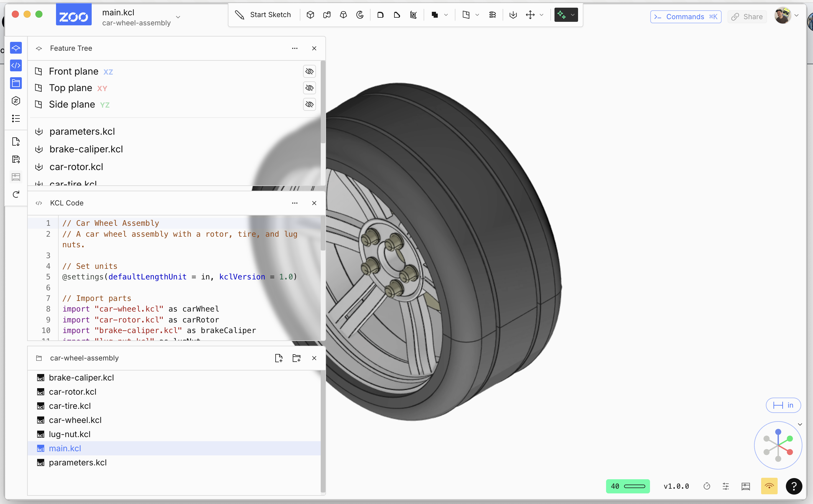Open the main.kcl project dropdown

[178, 17]
